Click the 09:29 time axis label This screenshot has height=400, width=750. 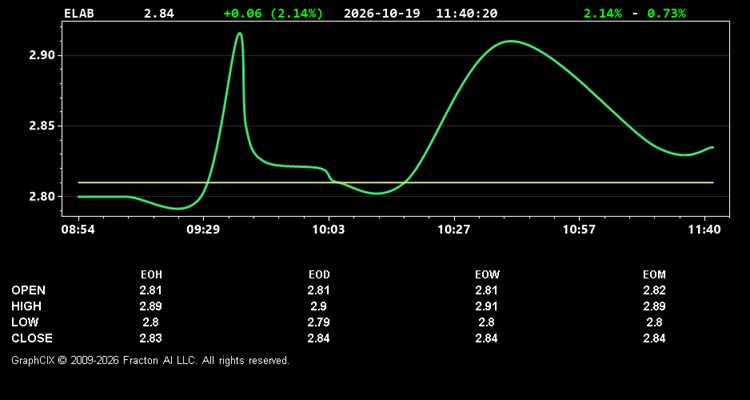coord(203,230)
